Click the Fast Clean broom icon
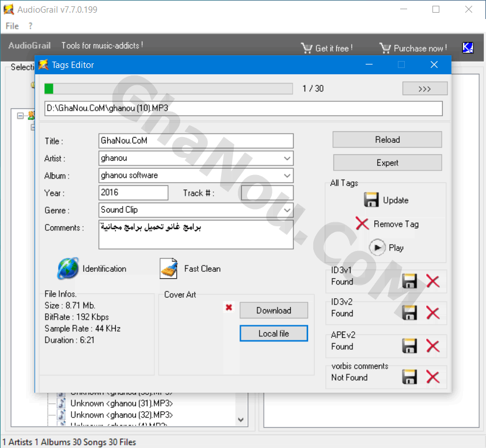Screen dimensions: 486x448 click(169, 268)
